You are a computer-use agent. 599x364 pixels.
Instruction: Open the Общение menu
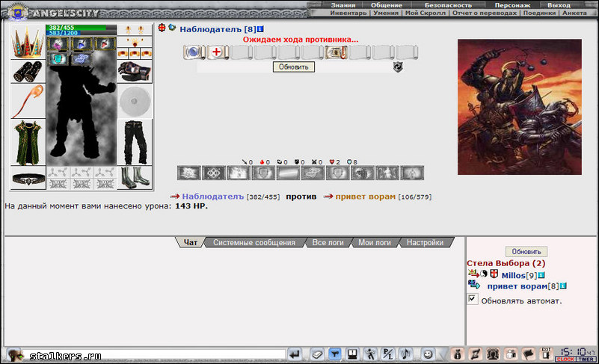point(386,5)
